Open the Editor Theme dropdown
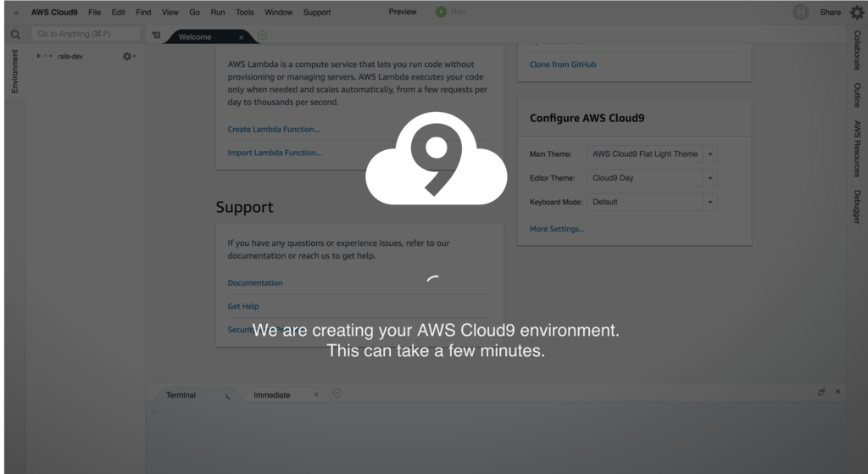This screenshot has height=474, width=868. coord(652,178)
